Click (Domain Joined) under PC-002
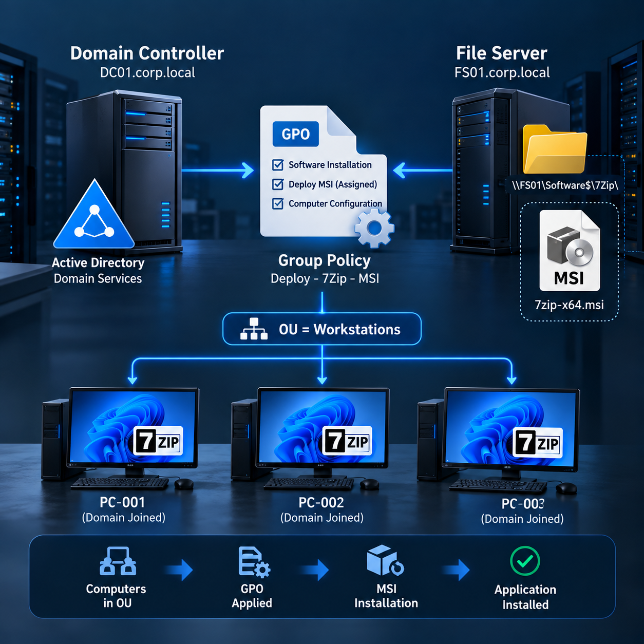The width and height of the screenshot is (644, 644). pos(322,518)
